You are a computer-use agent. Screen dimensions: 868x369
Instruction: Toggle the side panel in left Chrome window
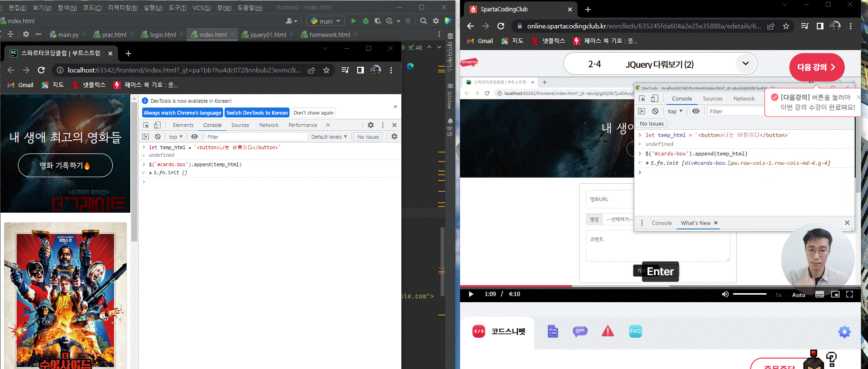click(x=360, y=70)
